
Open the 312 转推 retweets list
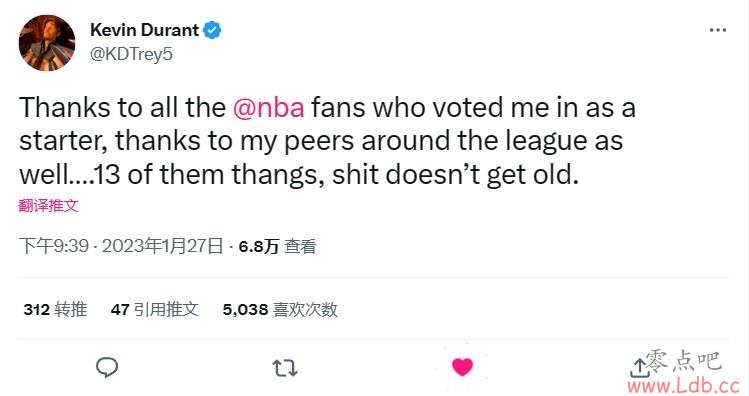coord(55,310)
